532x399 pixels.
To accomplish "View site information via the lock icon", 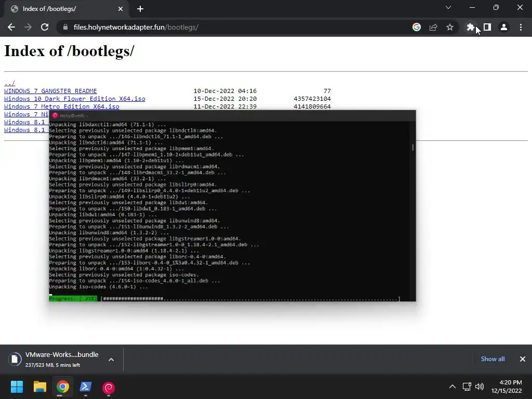I will coord(65,27).
